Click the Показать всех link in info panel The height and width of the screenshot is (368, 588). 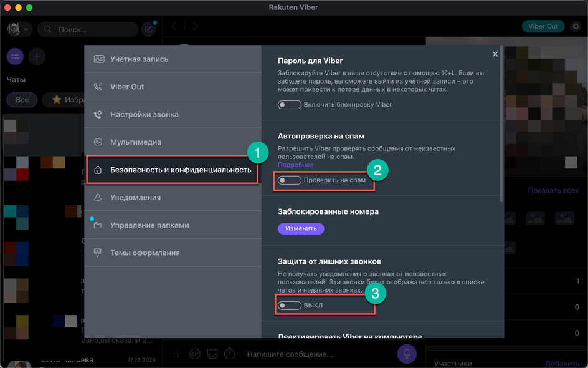553,191
